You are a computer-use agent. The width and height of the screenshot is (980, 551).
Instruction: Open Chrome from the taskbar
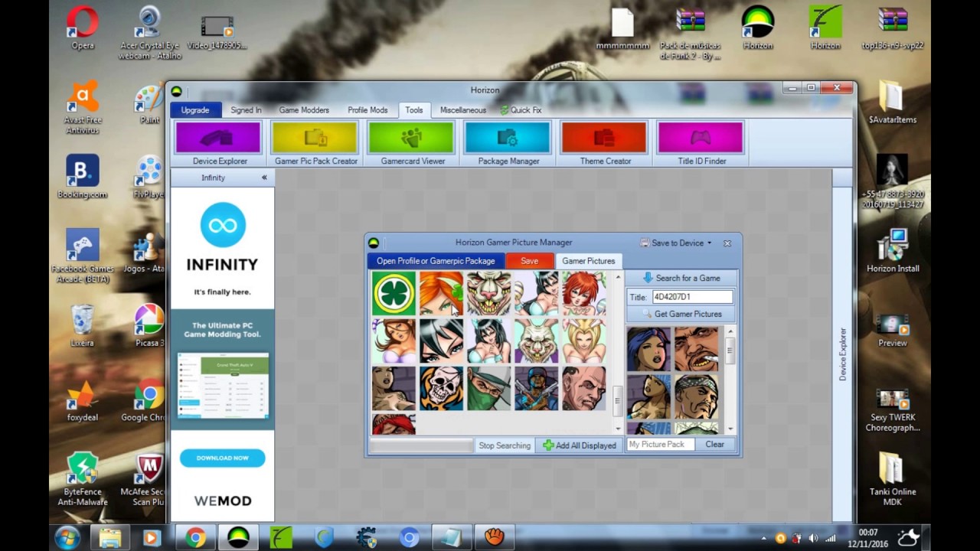(195, 538)
